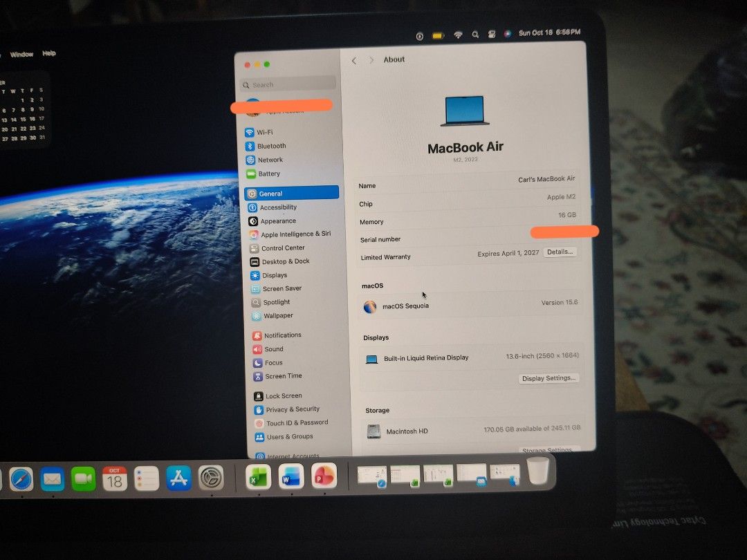
Task: Click the MacBook Air laptop image
Action: (465, 111)
